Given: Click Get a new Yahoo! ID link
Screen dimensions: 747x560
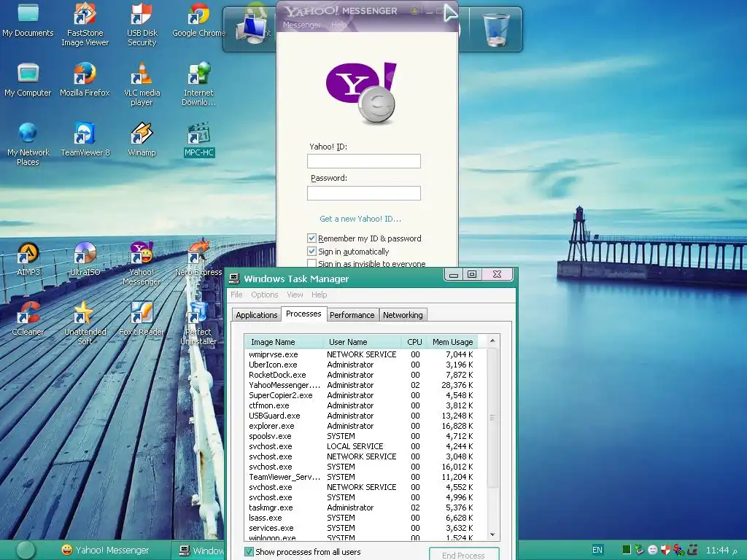Looking at the screenshot, I should point(360,219).
